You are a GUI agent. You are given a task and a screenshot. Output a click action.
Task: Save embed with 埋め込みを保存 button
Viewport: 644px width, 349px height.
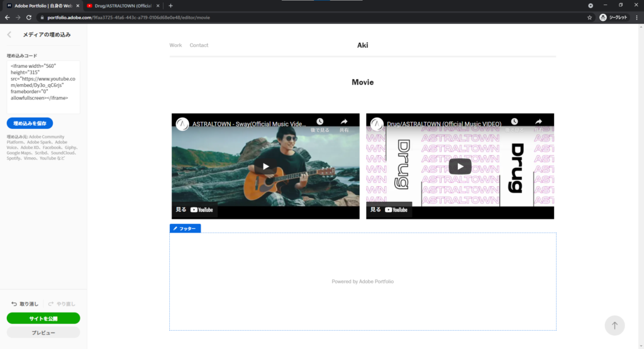30,123
